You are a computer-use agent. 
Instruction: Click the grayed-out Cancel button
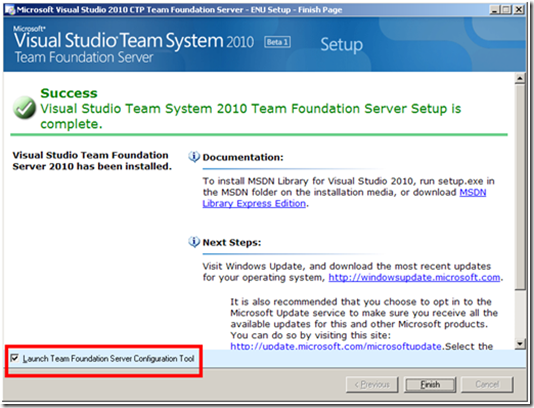(x=487, y=385)
